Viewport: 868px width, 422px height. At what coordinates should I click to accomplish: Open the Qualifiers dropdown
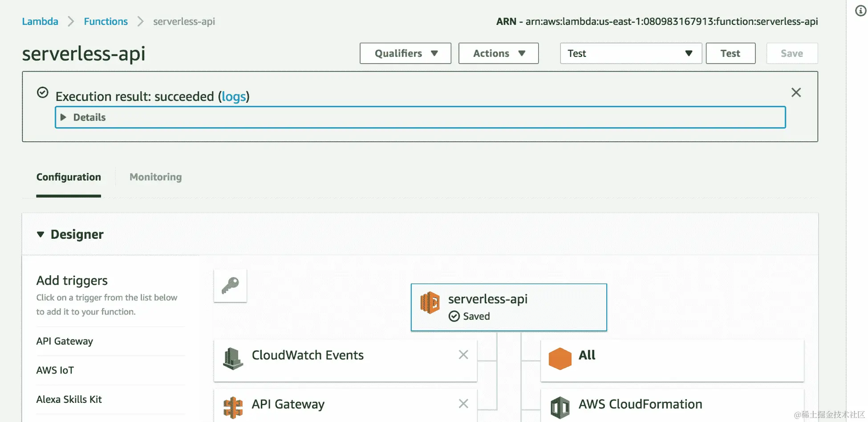tap(406, 53)
